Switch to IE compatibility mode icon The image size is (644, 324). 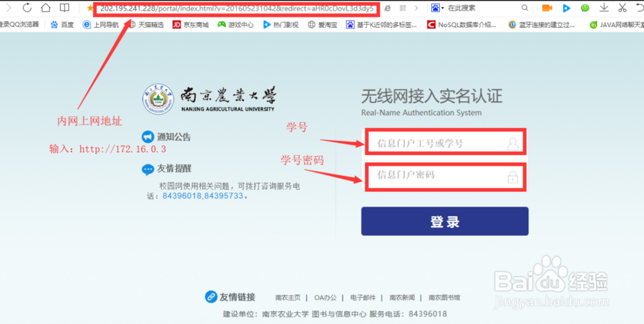point(387,8)
